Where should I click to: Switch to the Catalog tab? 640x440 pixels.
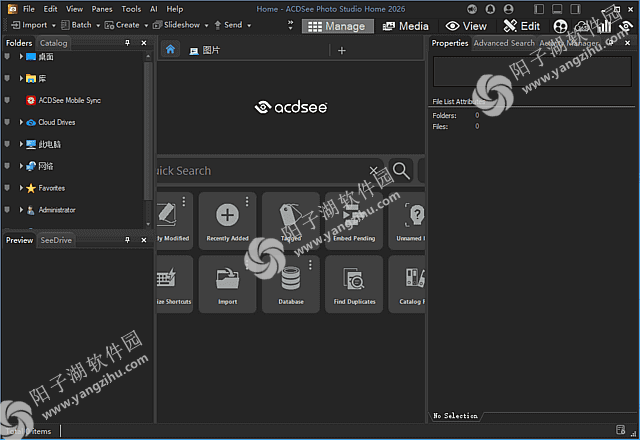(53, 43)
